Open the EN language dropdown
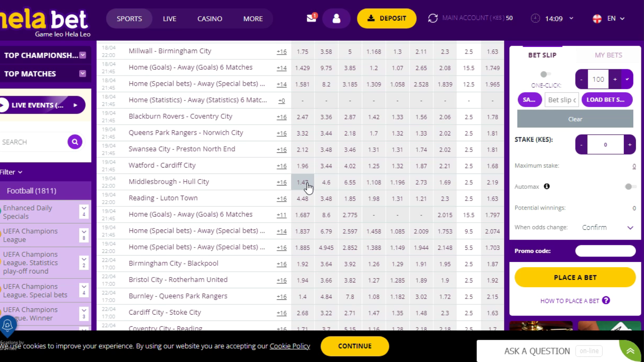 coord(609,18)
